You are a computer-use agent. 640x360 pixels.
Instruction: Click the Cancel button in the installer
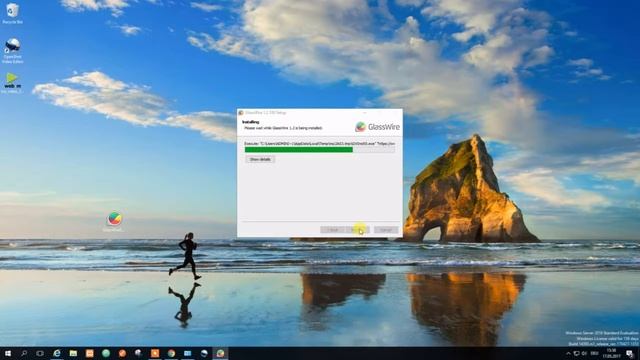tap(386, 230)
